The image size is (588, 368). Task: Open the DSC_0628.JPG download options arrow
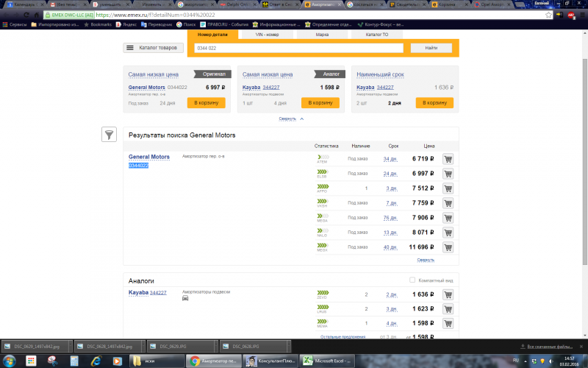point(288,346)
